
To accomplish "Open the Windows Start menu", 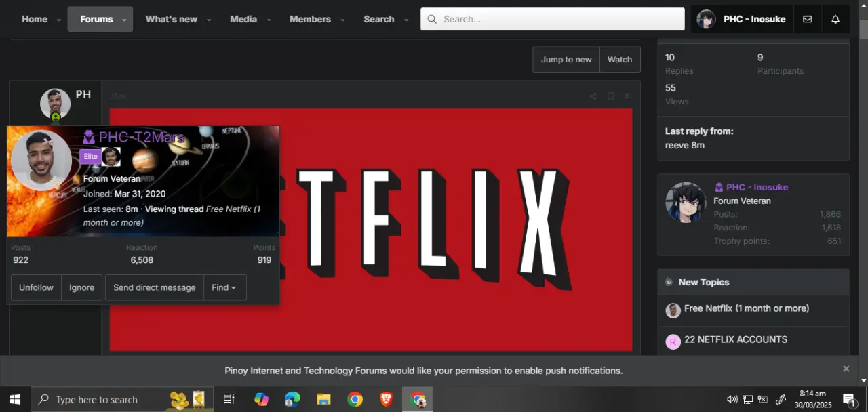I will pos(15,399).
